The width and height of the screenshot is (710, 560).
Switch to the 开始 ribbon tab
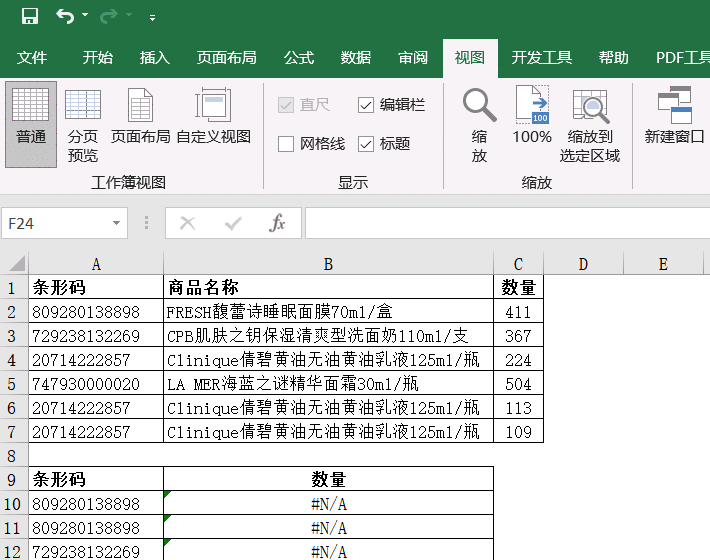pyautogui.click(x=97, y=58)
